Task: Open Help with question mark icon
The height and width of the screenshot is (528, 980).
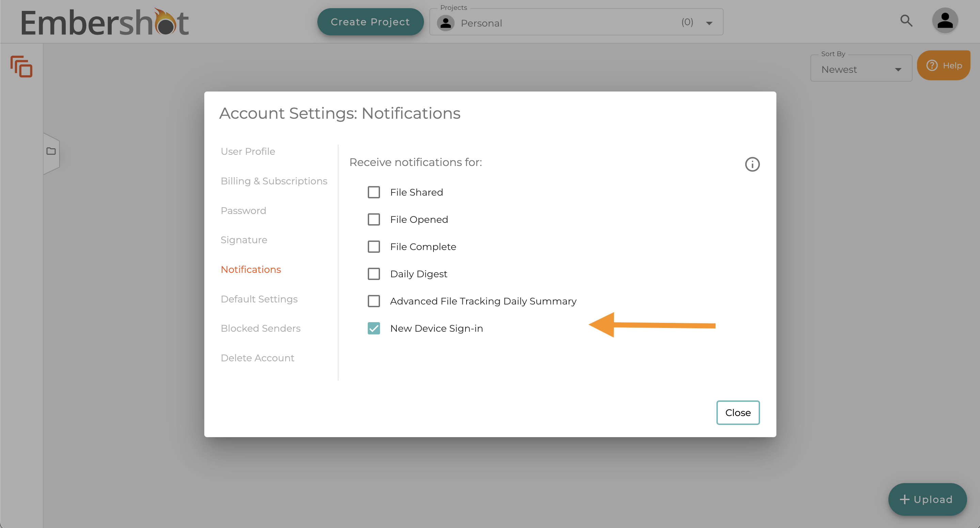Action: (x=944, y=65)
